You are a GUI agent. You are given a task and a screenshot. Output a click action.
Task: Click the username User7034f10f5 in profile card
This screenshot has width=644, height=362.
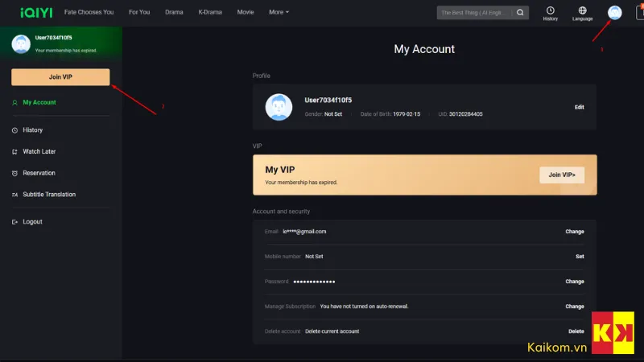(x=328, y=100)
